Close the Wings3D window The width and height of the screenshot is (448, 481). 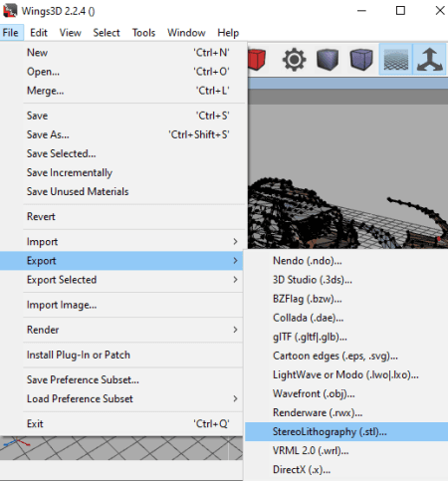click(440, 11)
